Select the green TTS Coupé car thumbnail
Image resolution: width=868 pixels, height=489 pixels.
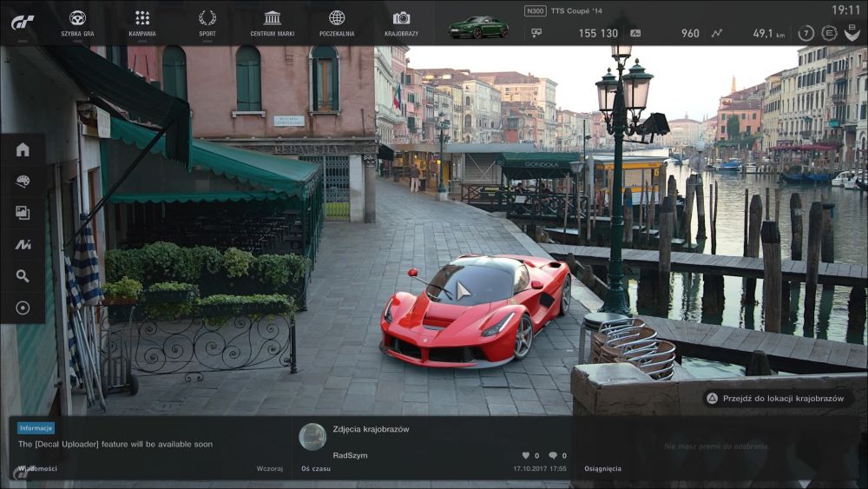pyautogui.click(x=479, y=27)
